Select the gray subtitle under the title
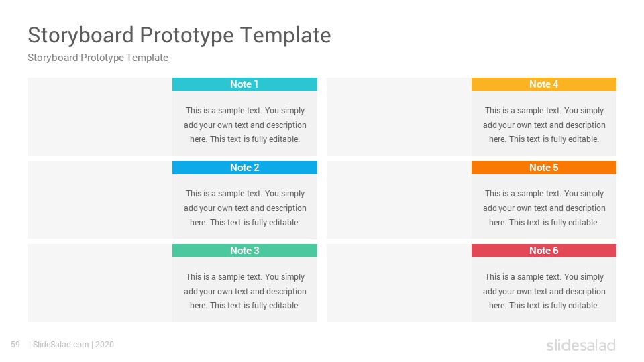This screenshot has height=362, width=644. coord(98,58)
